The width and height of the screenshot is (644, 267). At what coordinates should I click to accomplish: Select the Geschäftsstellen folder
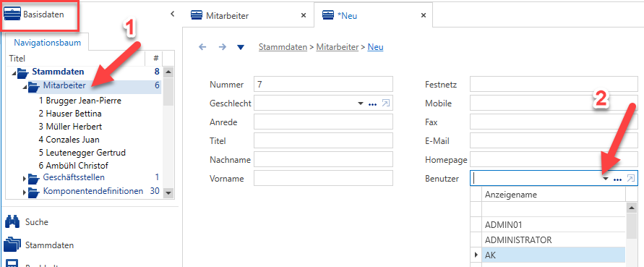tap(74, 177)
